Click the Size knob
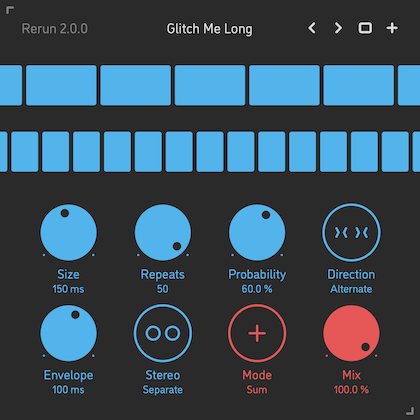 click(x=69, y=232)
